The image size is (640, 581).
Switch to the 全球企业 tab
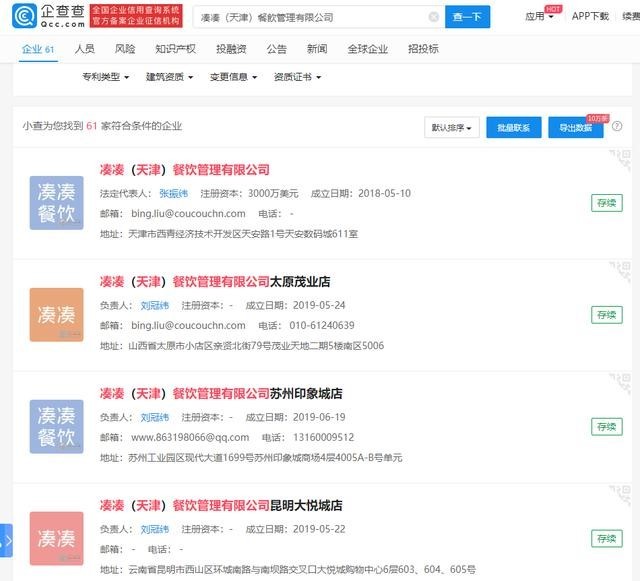[x=368, y=49]
